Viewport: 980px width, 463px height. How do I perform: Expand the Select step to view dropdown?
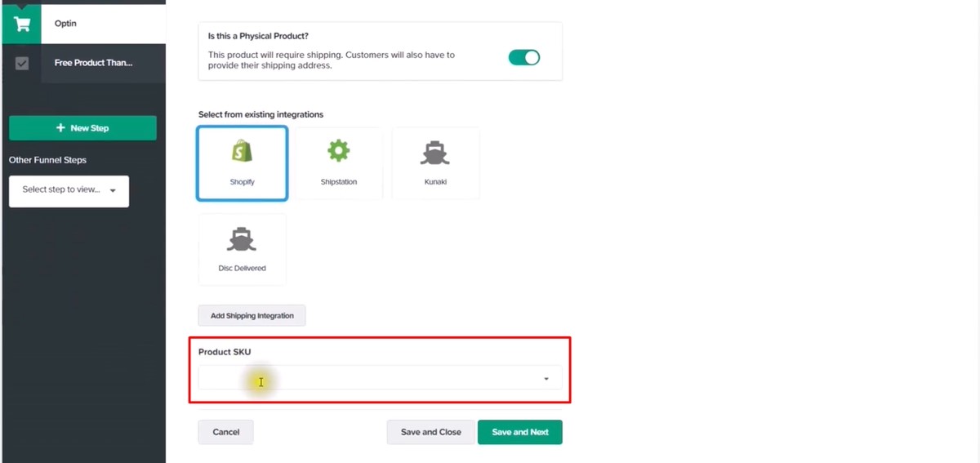tap(69, 190)
